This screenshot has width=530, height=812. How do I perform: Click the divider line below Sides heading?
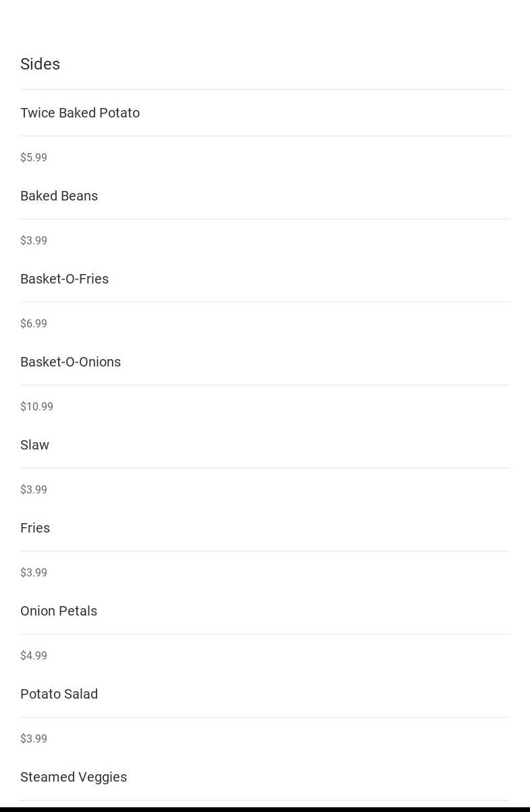tap(265, 89)
